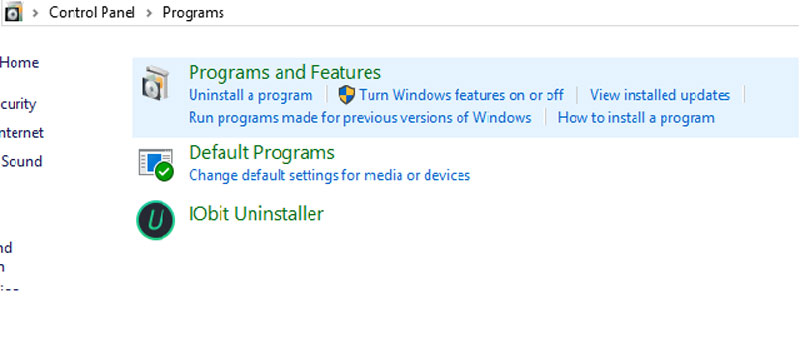Click the Programs and Features disc icon
Screen dimensions: 800x363
pos(155,83)
